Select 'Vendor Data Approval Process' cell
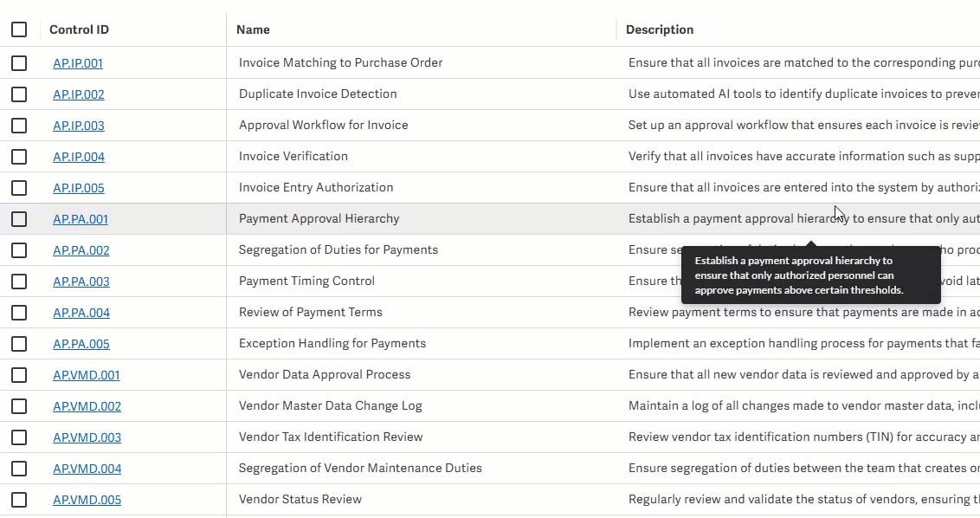980x518 pixels. point(325,375)
